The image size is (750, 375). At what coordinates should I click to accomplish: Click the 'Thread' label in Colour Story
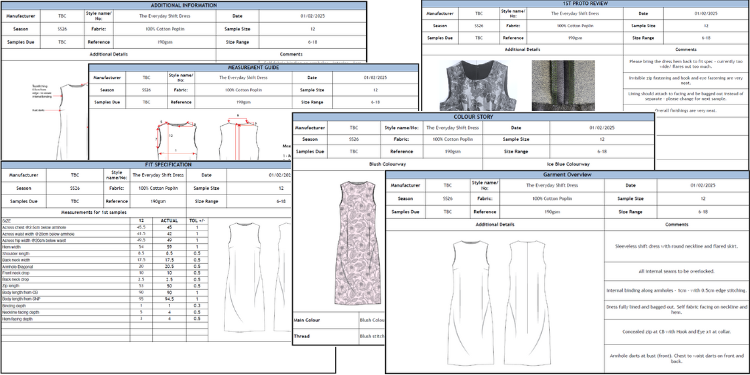[x=301, y=336]
